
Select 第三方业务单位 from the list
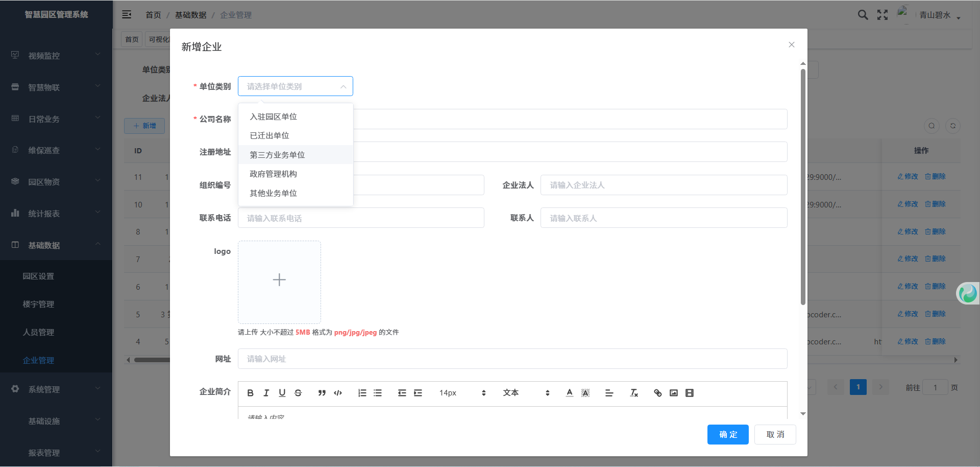(277, 155)
